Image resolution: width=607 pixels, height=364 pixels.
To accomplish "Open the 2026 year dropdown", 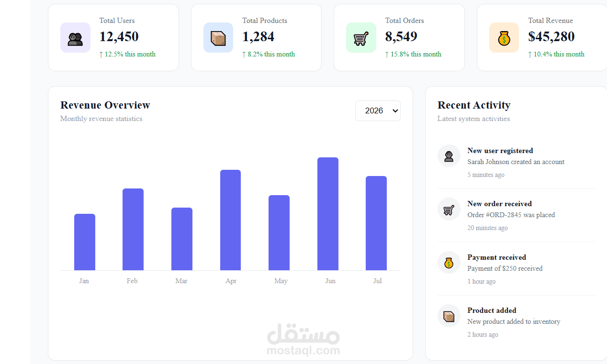I will pos(378,110).
